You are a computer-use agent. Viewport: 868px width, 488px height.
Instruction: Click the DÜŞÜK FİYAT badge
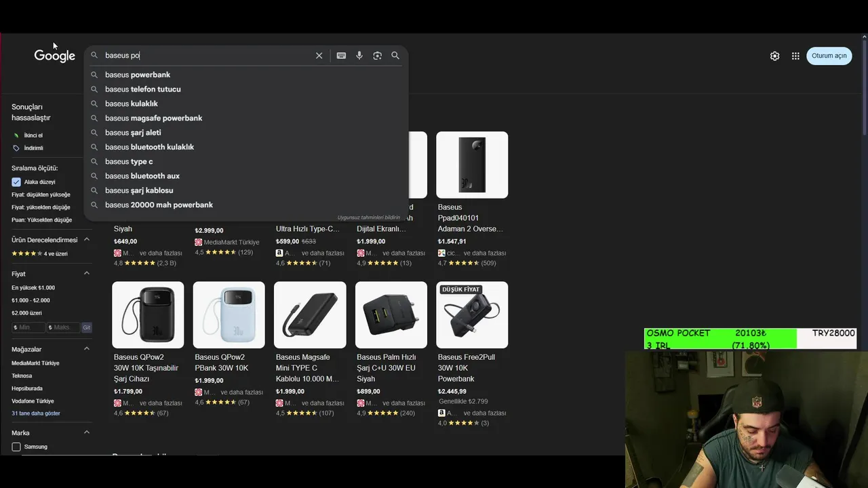point(461,289)
